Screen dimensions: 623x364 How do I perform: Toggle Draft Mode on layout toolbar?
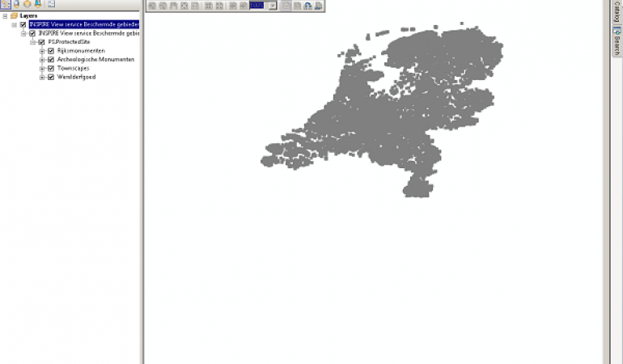(x=286, y=6)
